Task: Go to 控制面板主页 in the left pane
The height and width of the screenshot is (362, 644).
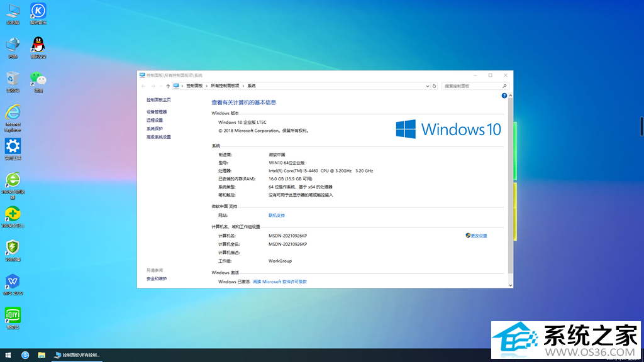Action: point(158,100)
